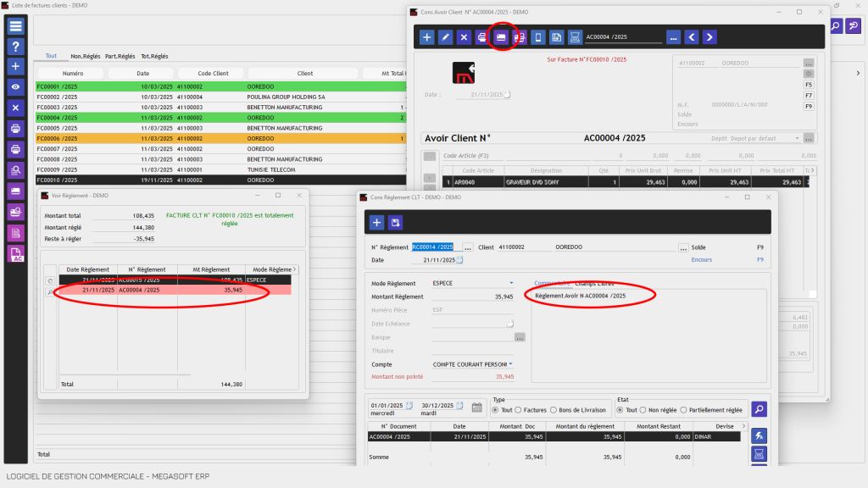Viewport: 868px width, 488px height.
Task: Expand more columns arrow in the Voir Règlement grid header
Action: tap(294, 269)
